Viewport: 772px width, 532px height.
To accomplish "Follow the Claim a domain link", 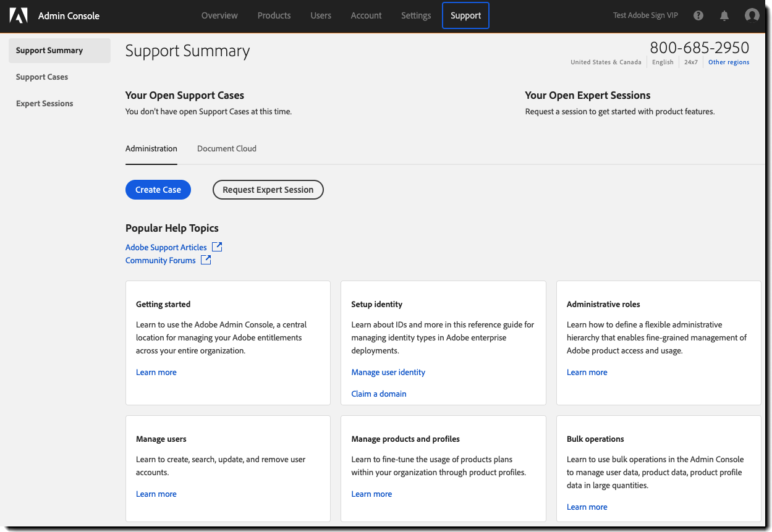I will (379, 394).
